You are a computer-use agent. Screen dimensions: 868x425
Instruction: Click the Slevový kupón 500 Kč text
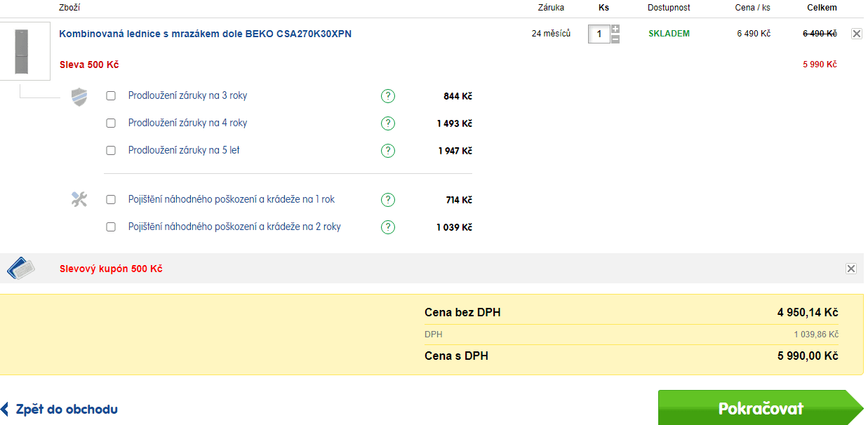[111, 269]
